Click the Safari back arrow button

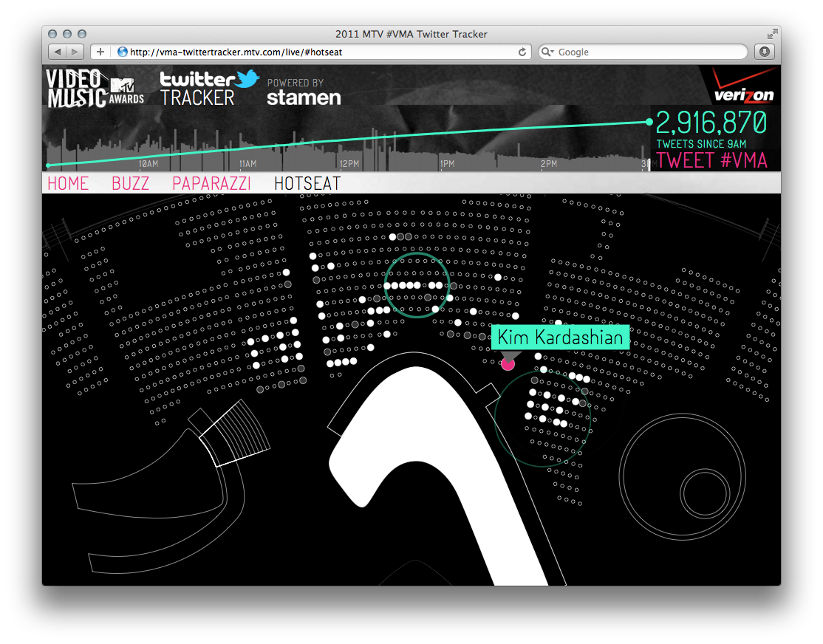58,52
